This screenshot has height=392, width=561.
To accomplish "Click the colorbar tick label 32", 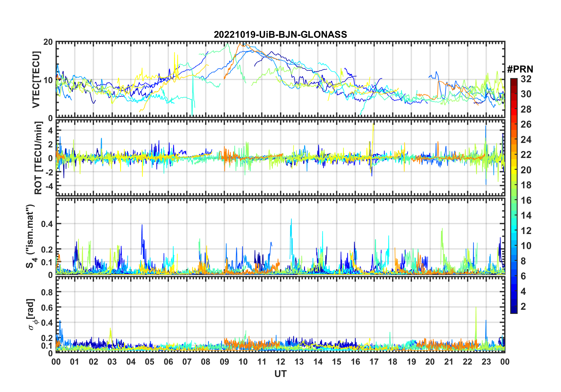I will click(x=526, y=79).
